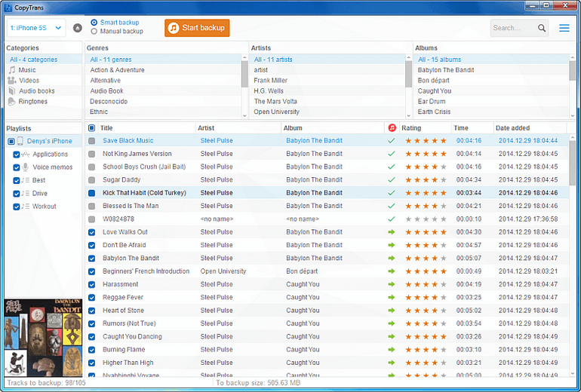The width and height of the screenshot is (581, 392).
Task: Toggle checkbox for Harassment track
Action: (x=91, y=285)
